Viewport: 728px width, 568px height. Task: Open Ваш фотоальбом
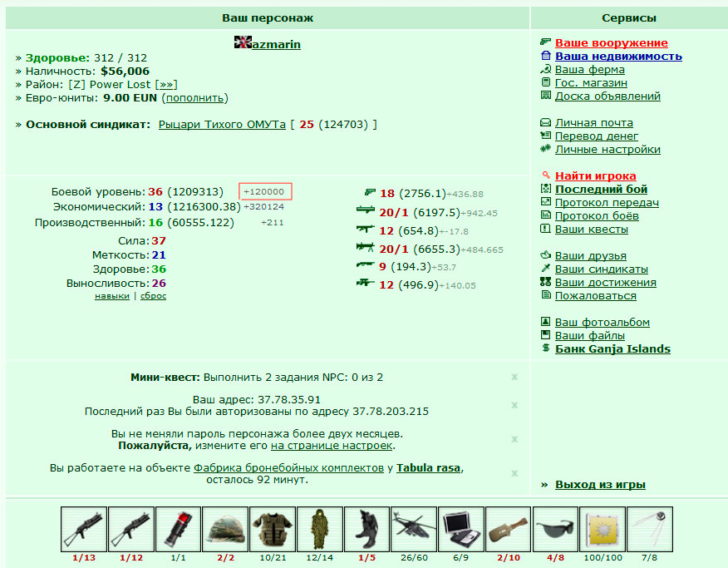point(603,322)
